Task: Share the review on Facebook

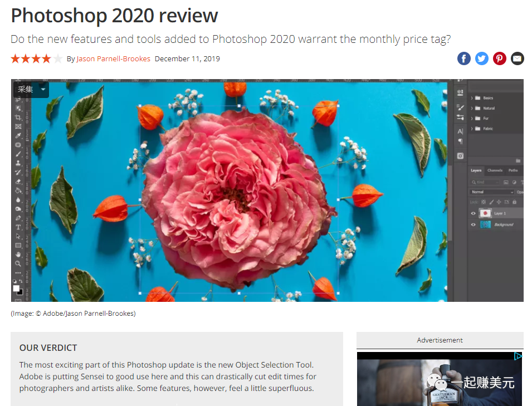Action: tap(464, 58)
